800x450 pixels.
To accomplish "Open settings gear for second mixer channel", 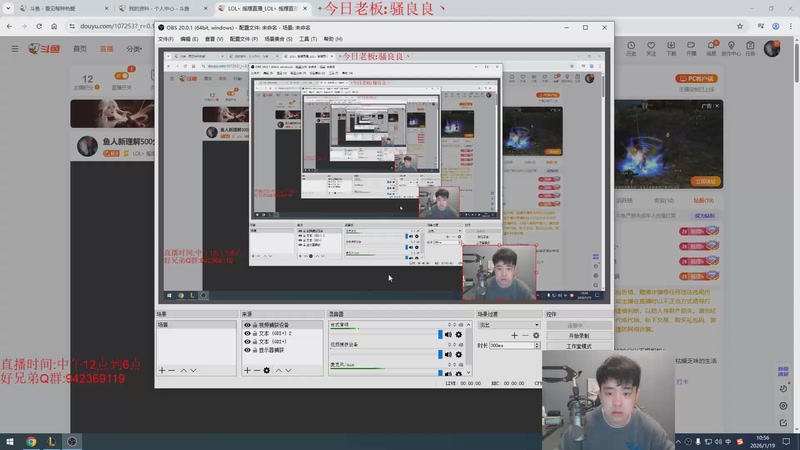I will pyautogui.click(x=459, y=355).
